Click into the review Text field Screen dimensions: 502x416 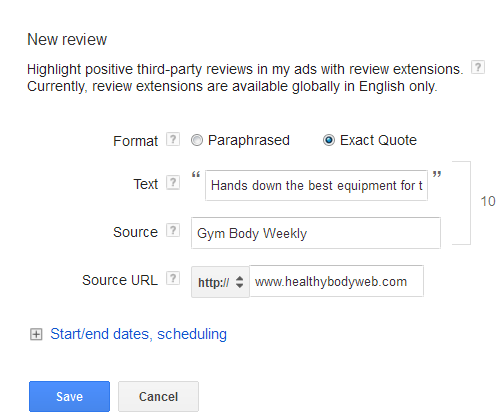tap(316, 185)
